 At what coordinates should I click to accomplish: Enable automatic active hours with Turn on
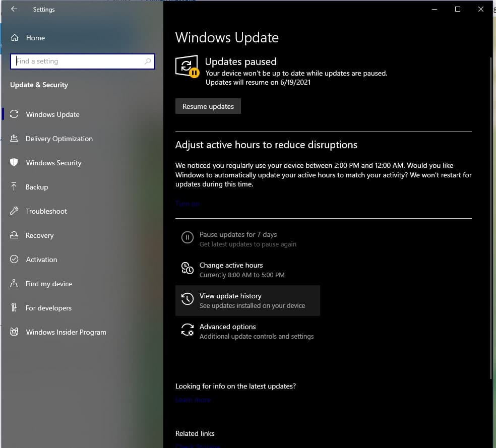point(188,203)
